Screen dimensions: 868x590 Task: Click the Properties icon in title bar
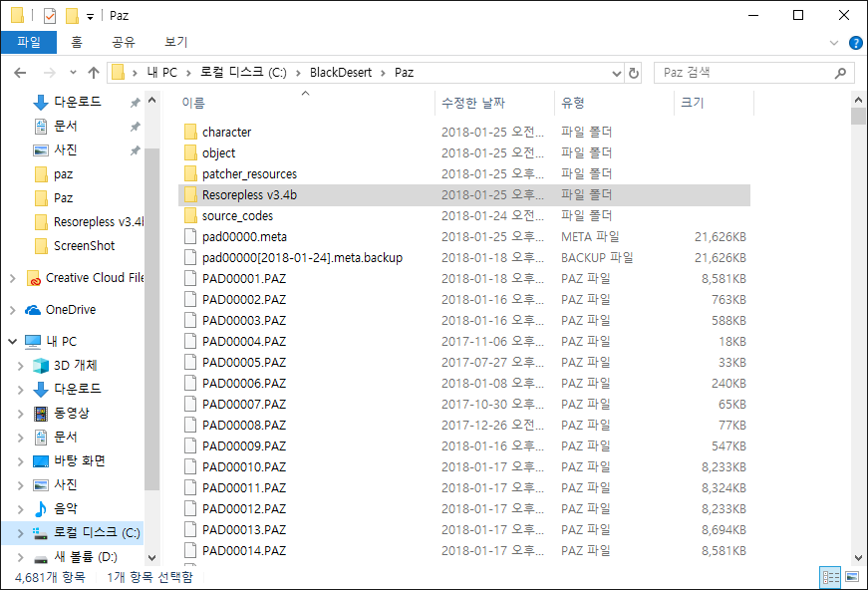pyautogui.click(x=49, y=16)
